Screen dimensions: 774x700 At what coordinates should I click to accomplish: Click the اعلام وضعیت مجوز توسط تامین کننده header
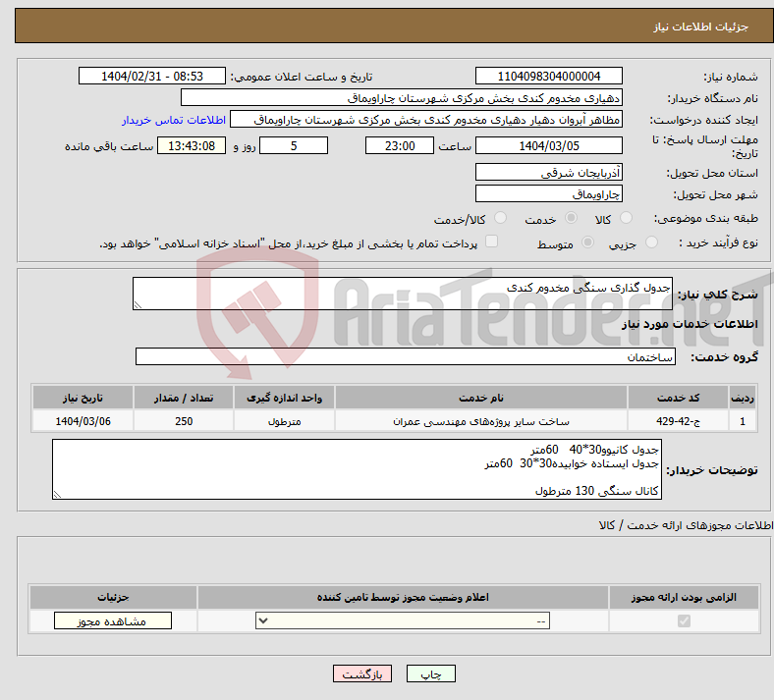coord(403,597)
